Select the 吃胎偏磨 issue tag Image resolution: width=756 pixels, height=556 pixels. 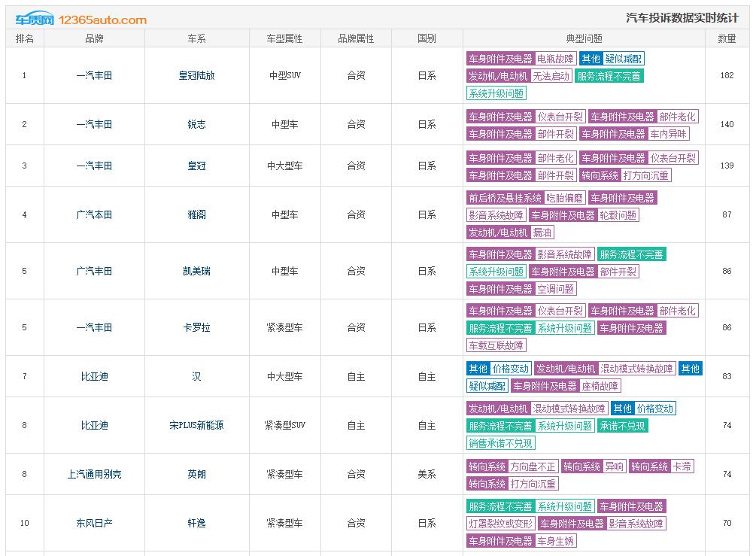click(x=565, y=198)
